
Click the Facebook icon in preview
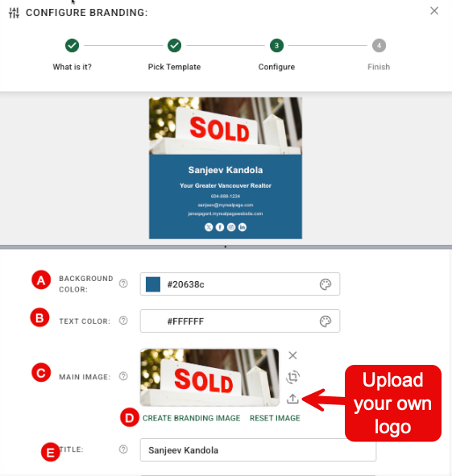pyautogui.click(x=220, y=227)
